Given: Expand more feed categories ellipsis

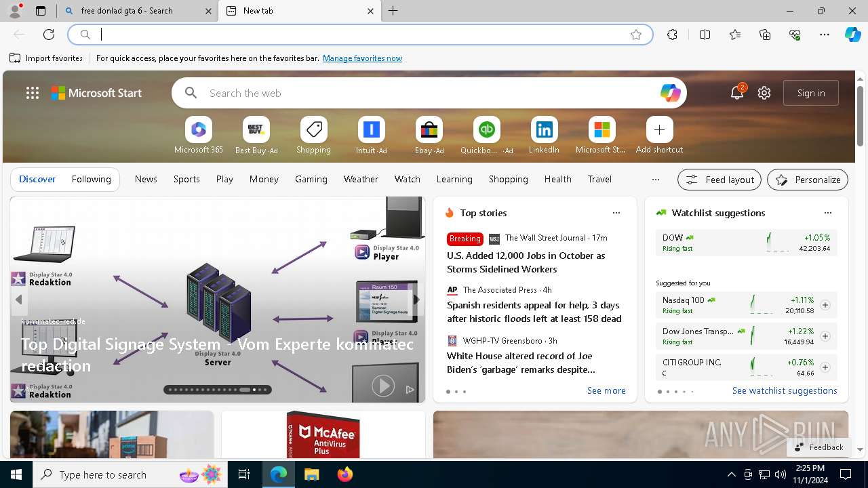Looking at the screenshot, I should (655, 180).
